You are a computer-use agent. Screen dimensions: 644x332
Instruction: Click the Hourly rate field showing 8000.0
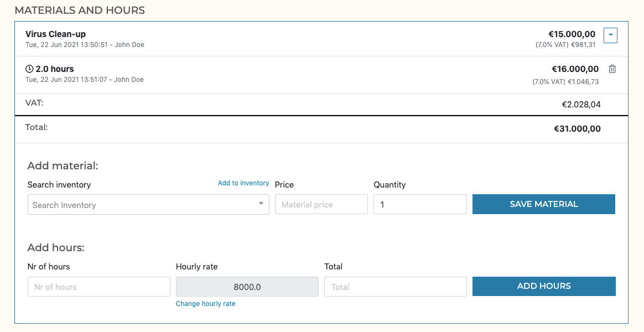(x=247, y=286)
